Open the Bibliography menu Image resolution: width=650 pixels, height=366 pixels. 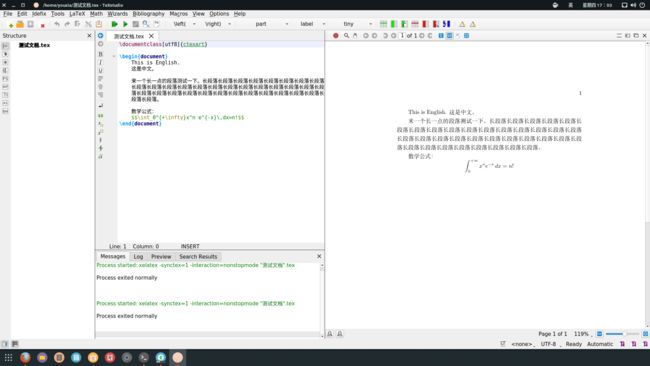coord(148,14)
